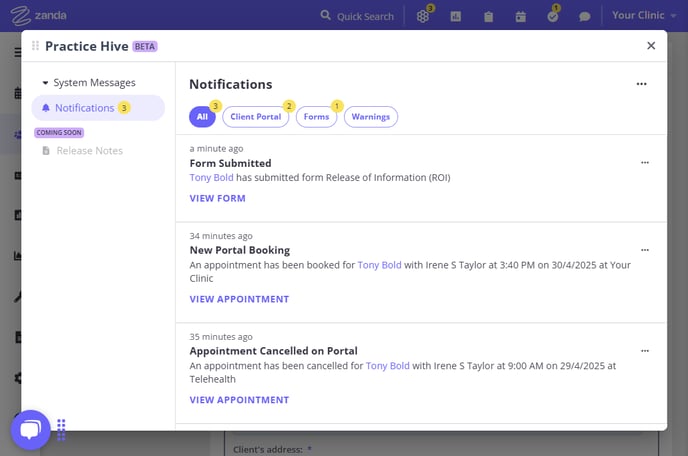The height and width of the screenshot is (456, 688).
Task: Click the '35 minutes ago' timestamp
Action: 221,337
